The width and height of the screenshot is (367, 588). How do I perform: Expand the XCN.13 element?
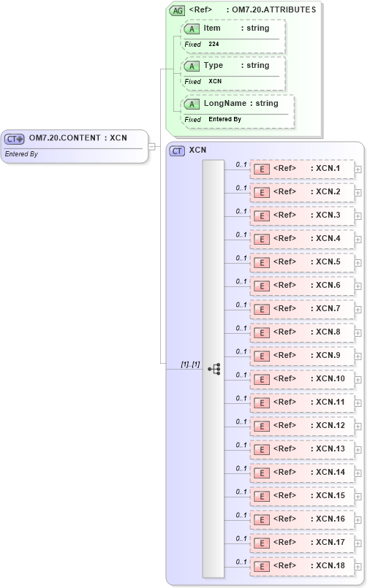click(357, 450)
